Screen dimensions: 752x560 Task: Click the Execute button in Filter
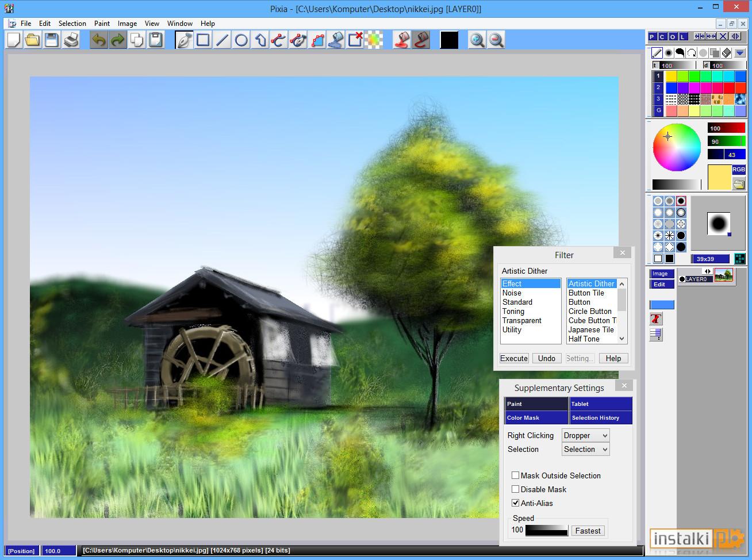point(514,358)
